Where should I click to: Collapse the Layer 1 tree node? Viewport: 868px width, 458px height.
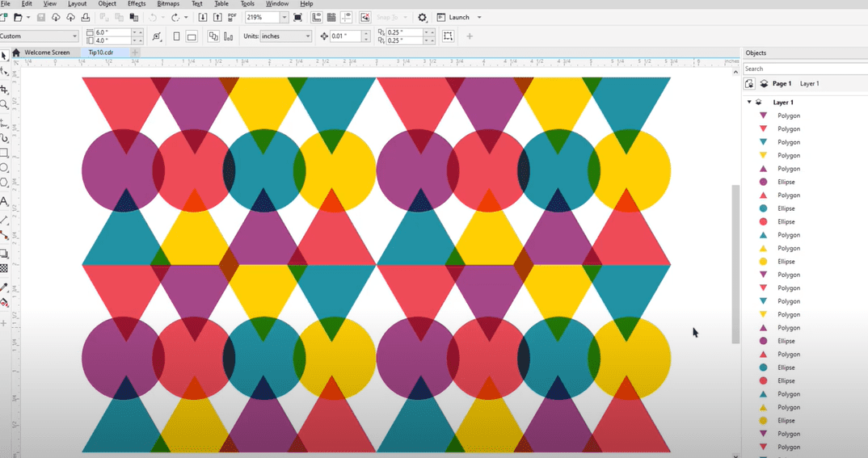click(749, 103)
